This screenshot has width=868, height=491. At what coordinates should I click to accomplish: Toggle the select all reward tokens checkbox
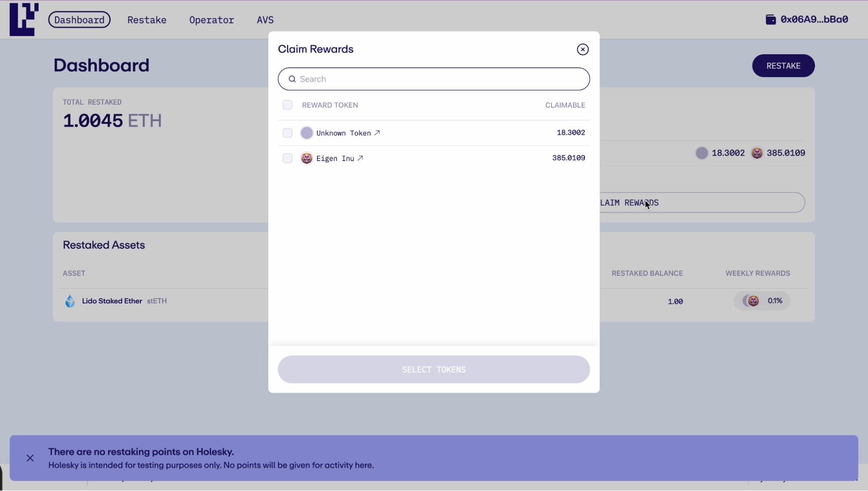287,104
